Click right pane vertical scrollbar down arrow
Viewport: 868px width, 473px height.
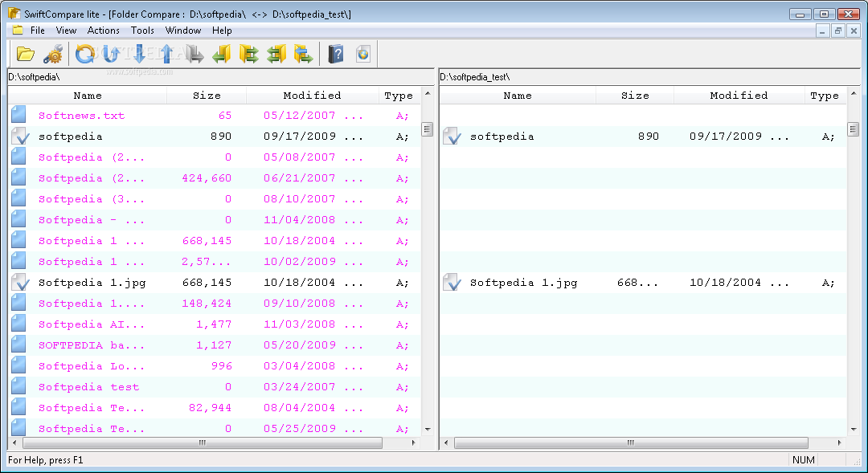pyautogui.click(x=853, y=430)
